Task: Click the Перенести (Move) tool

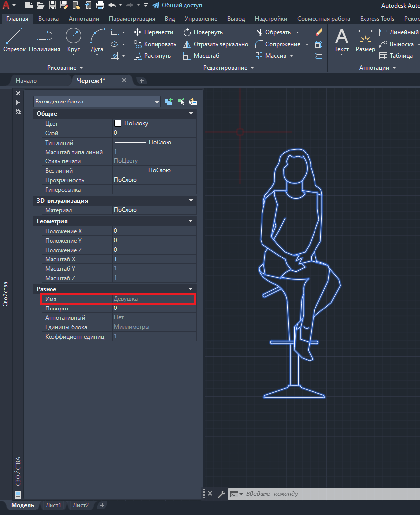Action: coord(154,32)
